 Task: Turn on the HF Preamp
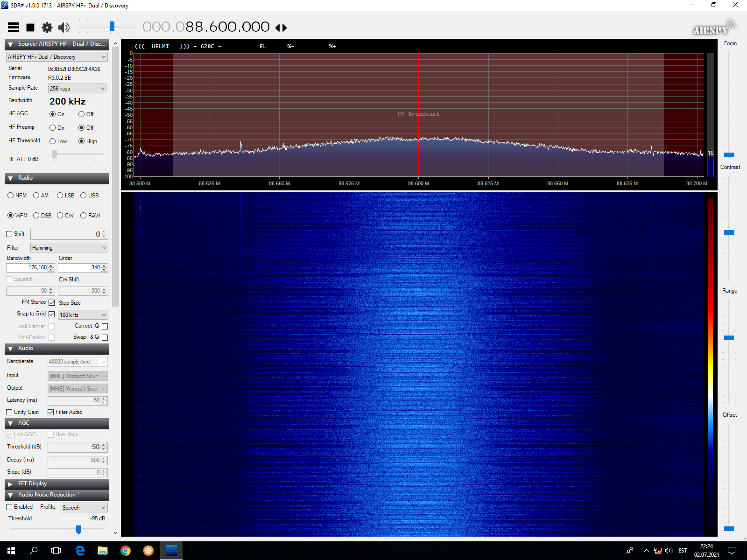(53, 128)
